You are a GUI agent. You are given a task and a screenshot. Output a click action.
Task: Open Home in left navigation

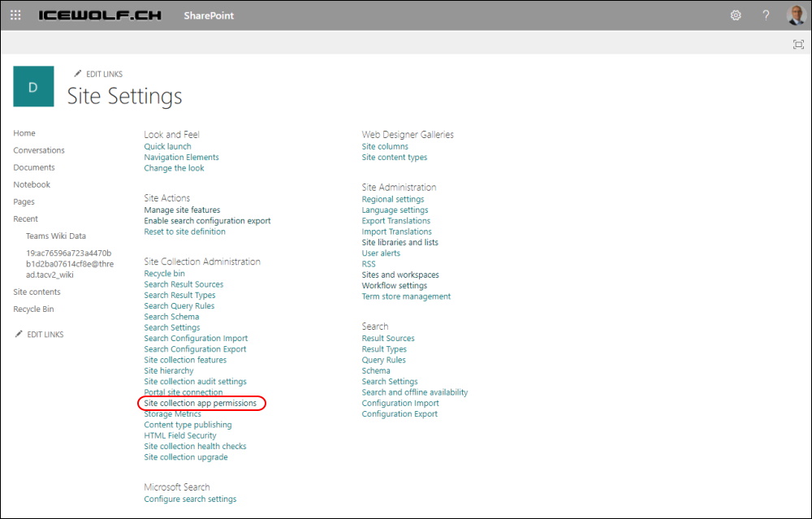click(24, 133)
